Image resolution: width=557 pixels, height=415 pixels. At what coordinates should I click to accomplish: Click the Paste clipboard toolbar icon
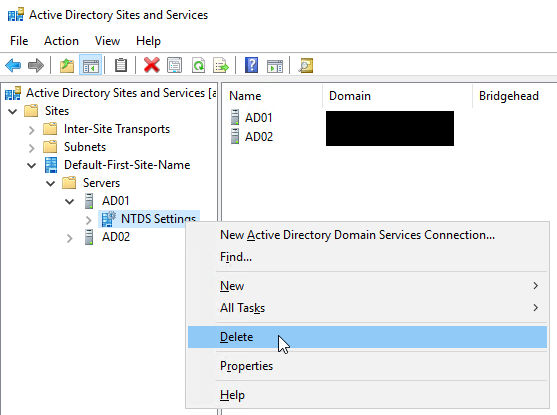click(121, 65)
